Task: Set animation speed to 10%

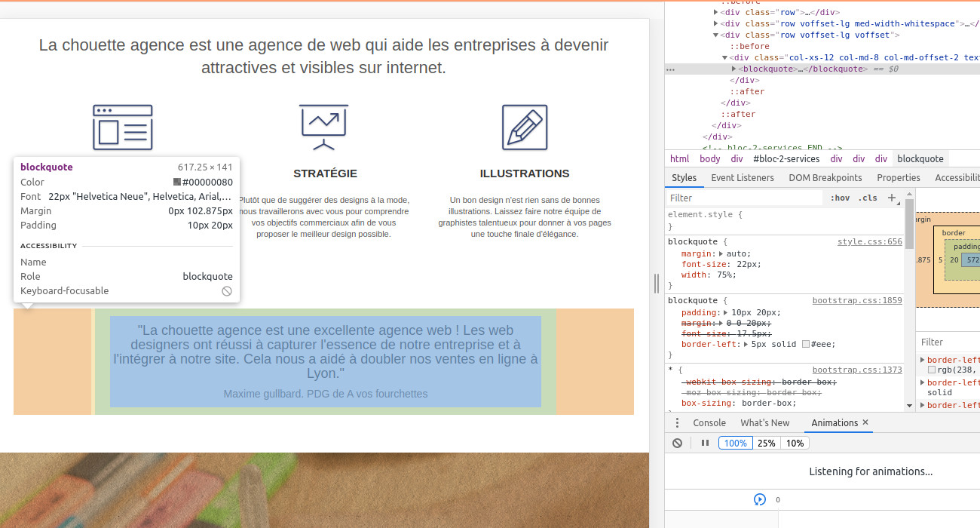Action: pos(795,443)
